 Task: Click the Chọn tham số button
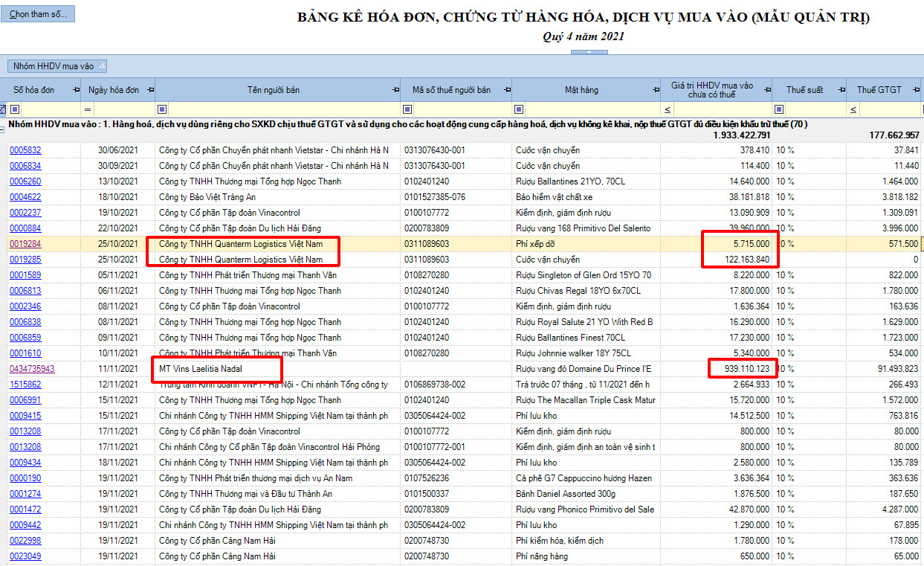[37, 14]
